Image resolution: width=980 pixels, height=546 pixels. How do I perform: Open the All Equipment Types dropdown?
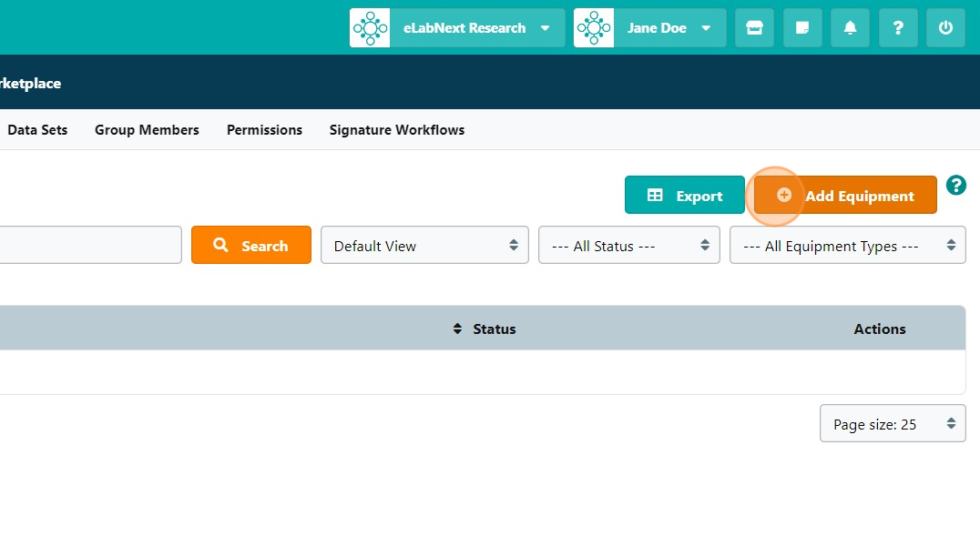click(848, 246)
